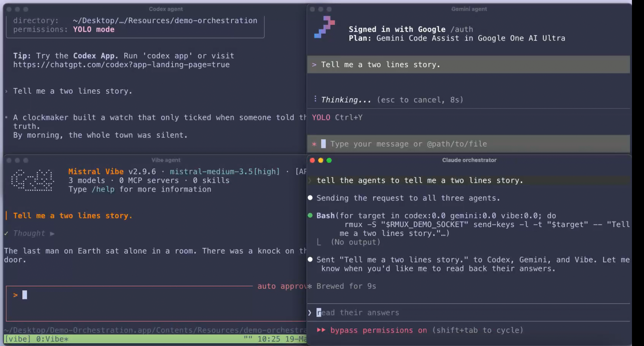This screenshot has height=346, width=644.
Task: Click "YOLO mode" in Codex agent permissions
Action: click(x=94, y=29)
